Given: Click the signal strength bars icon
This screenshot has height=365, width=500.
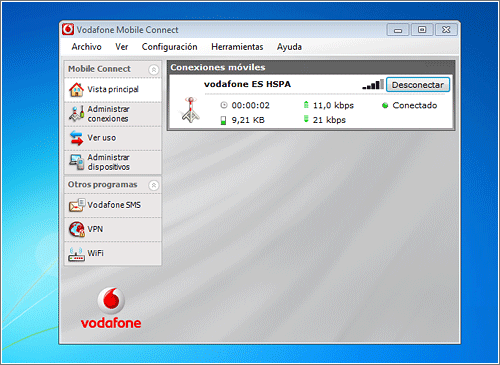Looking at the screenshot, I should 373,84.
